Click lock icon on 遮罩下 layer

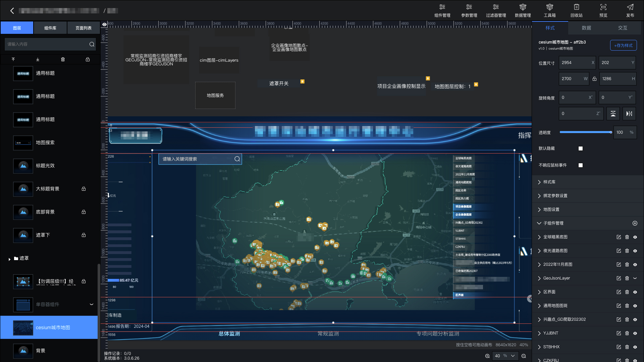coord(84,235)
